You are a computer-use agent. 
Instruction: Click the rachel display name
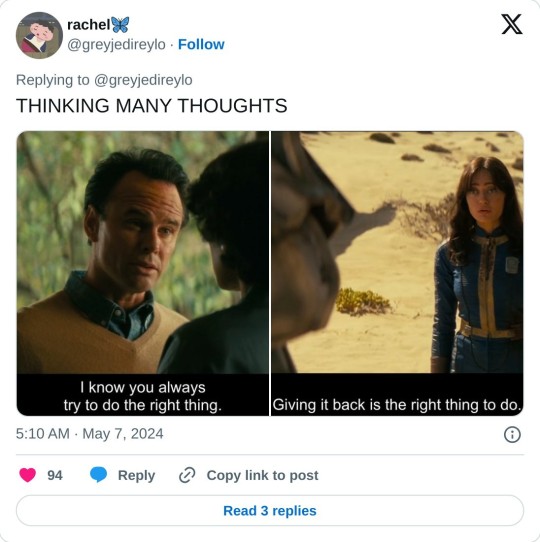(89, 25)
